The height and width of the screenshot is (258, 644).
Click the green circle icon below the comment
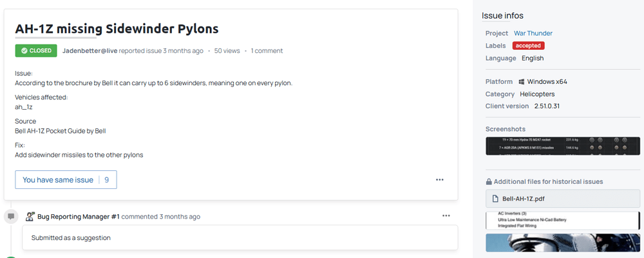[x=11, y=256]
